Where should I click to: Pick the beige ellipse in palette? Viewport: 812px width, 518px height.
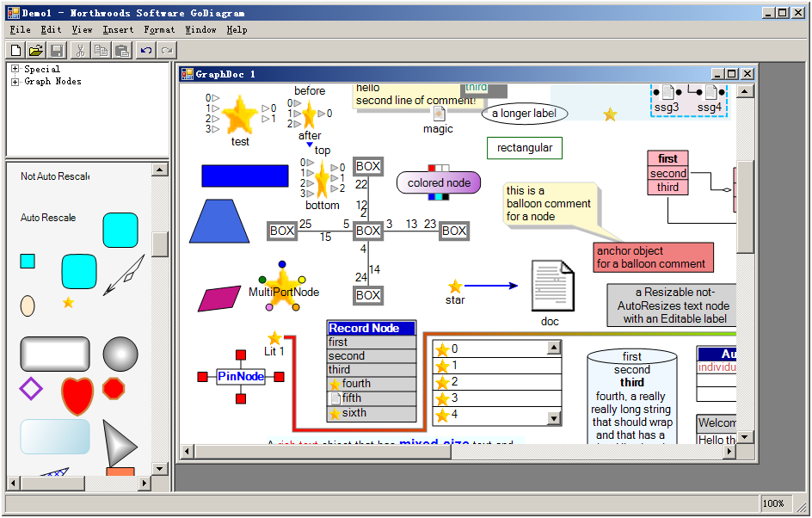click(28, 306)
